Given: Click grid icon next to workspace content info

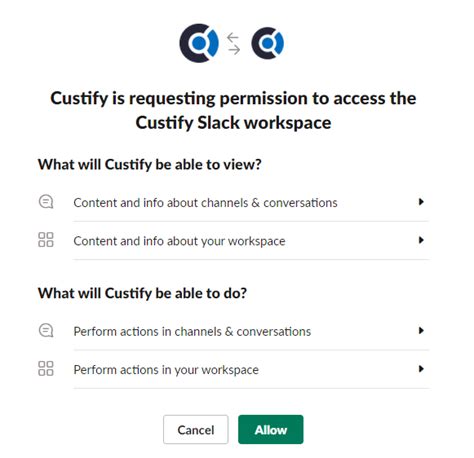Looking at the screenshot, I should point(46,240).
